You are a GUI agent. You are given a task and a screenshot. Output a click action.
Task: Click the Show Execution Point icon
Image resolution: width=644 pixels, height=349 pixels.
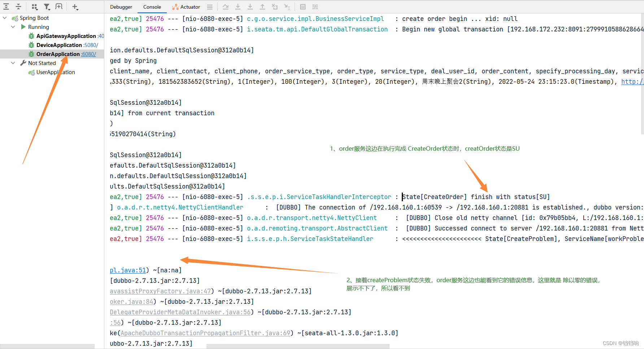[226, 7]
